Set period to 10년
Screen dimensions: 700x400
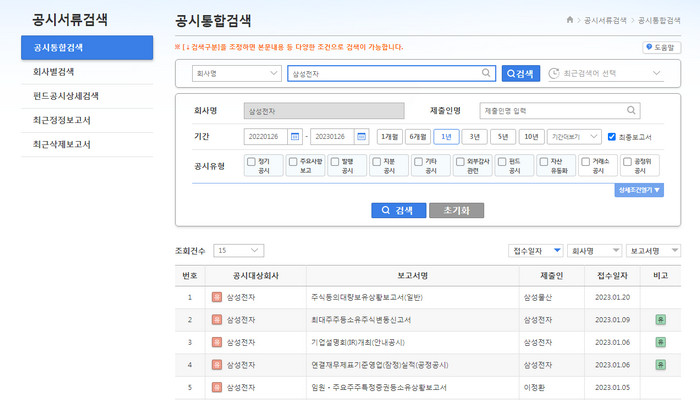point(531,137)
